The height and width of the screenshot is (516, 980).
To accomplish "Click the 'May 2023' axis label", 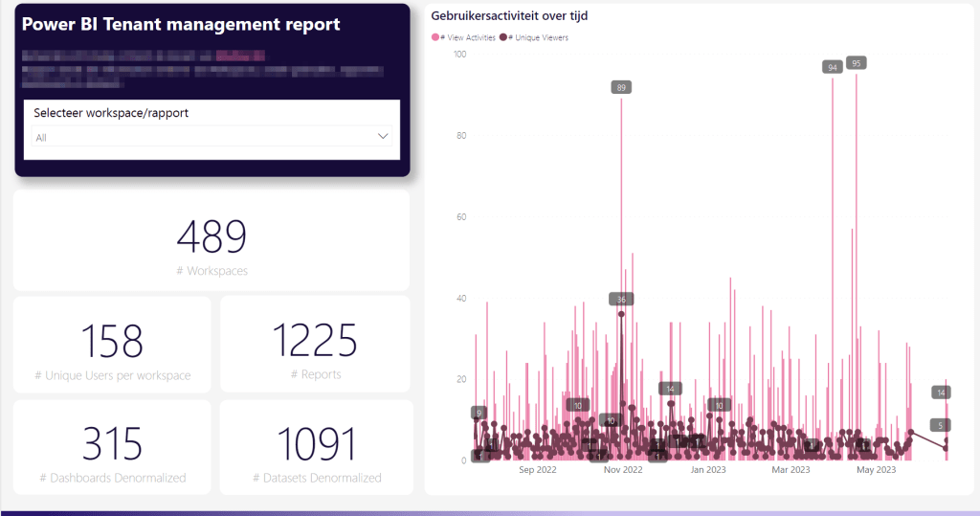I will (x=876, y=470).
